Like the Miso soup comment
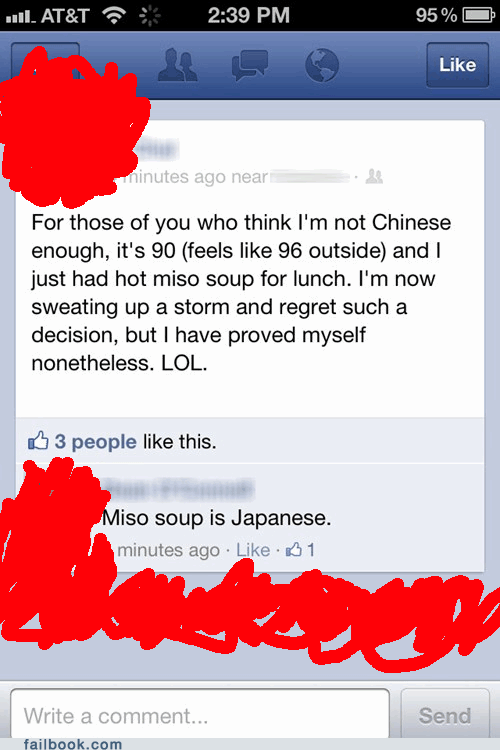 (x=253, y=550)
